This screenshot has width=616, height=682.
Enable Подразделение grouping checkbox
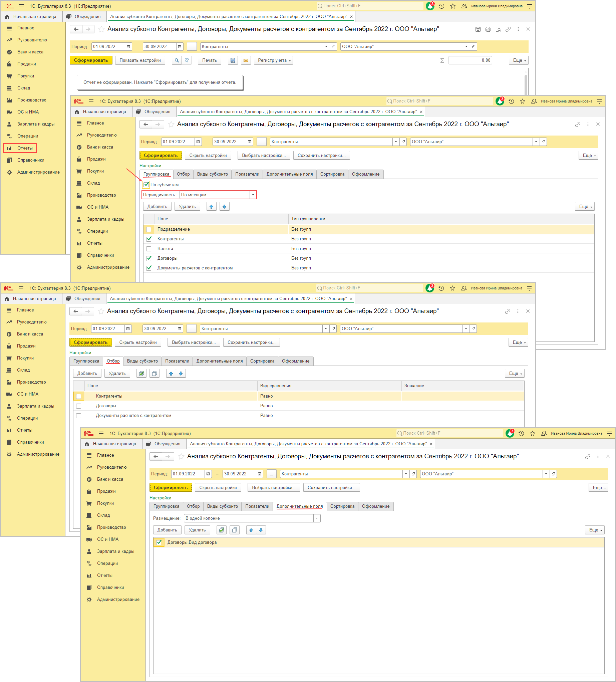pyautogui.click(x=149, y=229)
